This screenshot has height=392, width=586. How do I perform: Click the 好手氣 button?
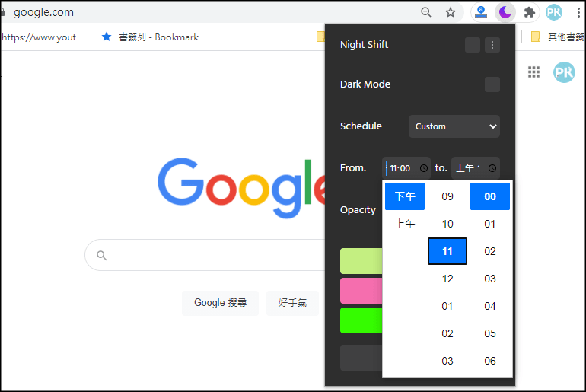pyautogui.click(x=293, y=303)
